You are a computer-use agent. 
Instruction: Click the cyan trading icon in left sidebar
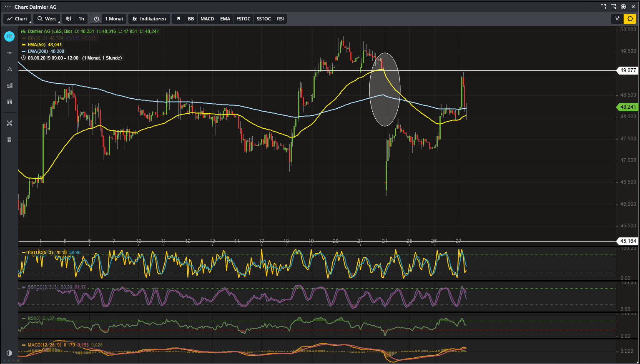click(x=9, y=37)
